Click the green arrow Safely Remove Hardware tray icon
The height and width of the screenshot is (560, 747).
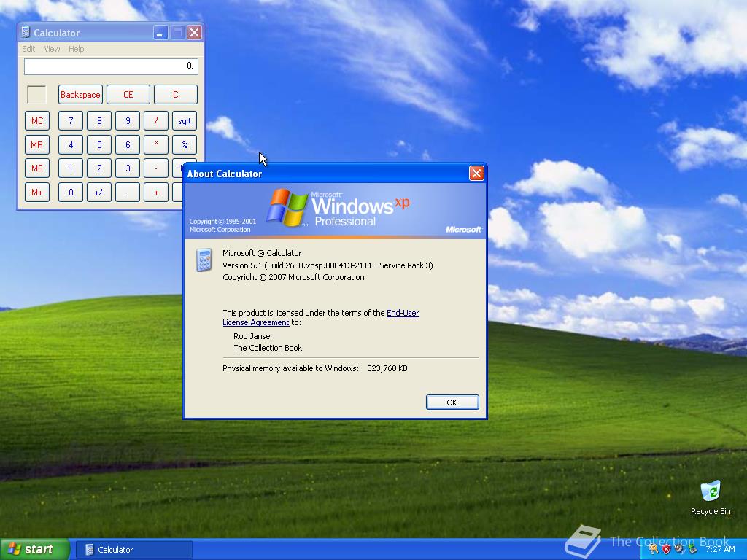[692, 549]
